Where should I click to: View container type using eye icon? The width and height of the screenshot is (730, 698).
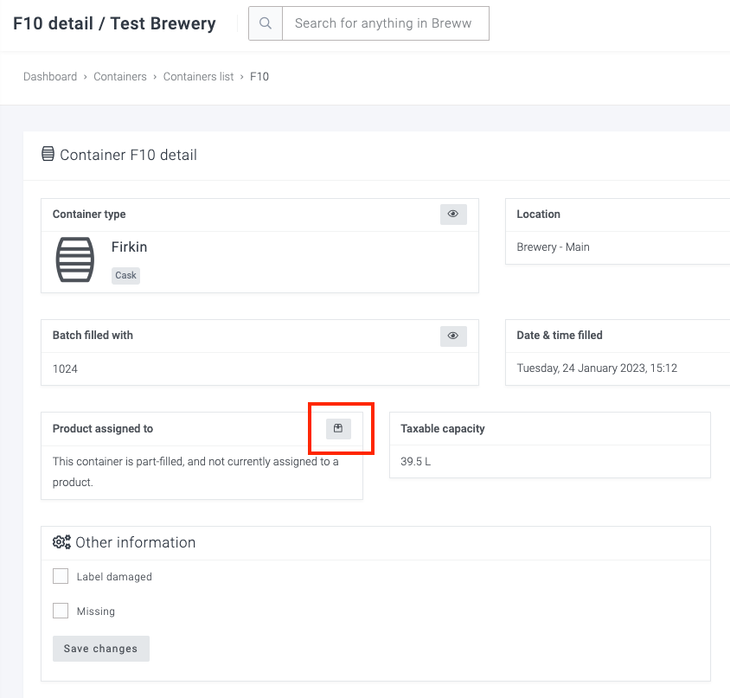(x=453, y=214)
